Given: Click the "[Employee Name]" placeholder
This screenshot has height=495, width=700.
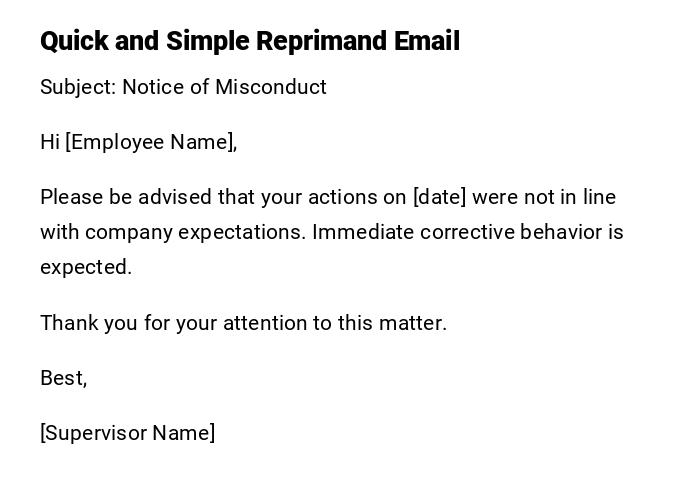Looking at the screenshot, I should [x=151, y=142].
